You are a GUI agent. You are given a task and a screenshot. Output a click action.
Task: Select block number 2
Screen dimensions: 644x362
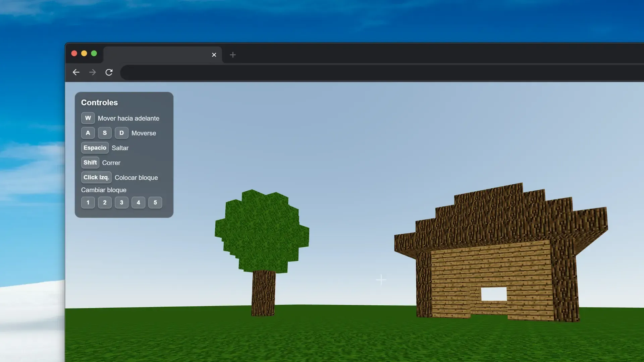[x=105, y=202]
